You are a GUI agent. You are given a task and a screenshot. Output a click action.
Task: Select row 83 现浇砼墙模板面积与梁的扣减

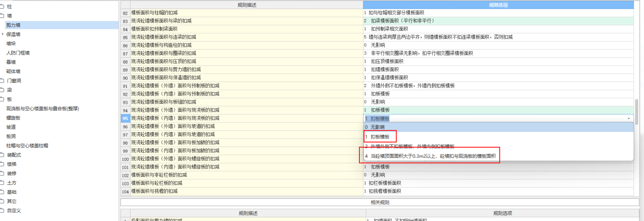tap(247, 21)
